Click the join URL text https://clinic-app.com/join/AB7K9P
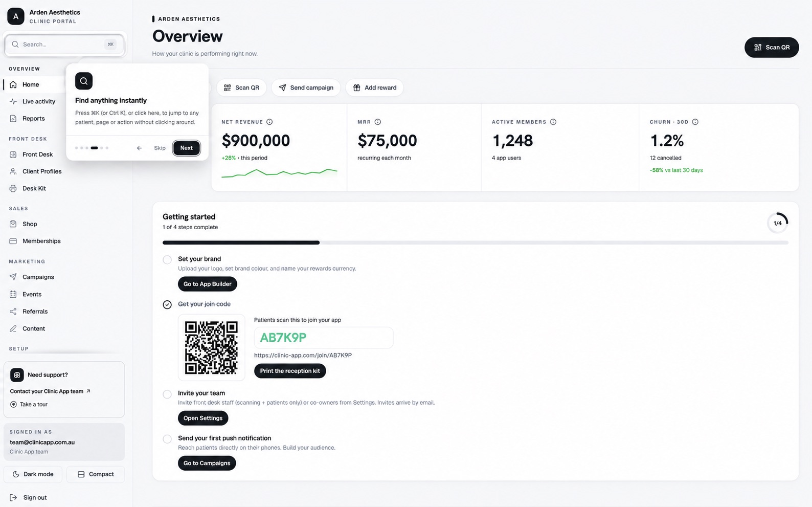 point(303,355)
